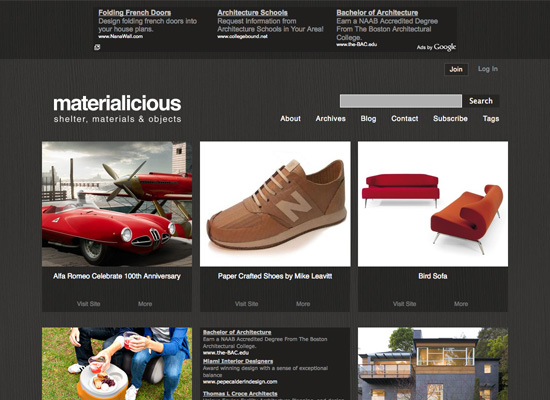Open the red Bird Sofa thumbnail
550x400 pixels.
pyautogui.click(x=433, y=204)
